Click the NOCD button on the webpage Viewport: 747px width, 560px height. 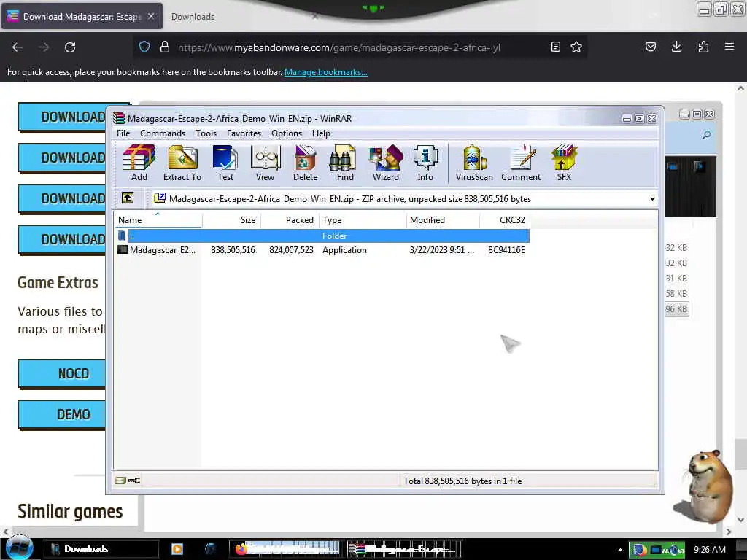click(x=61, y=374)
